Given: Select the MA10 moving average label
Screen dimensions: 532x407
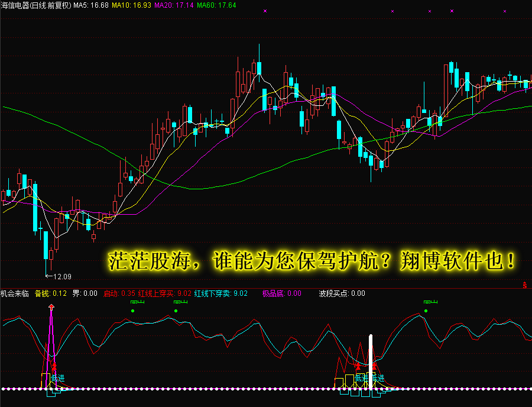Looking at the screenshot, I should click(131, 5).
